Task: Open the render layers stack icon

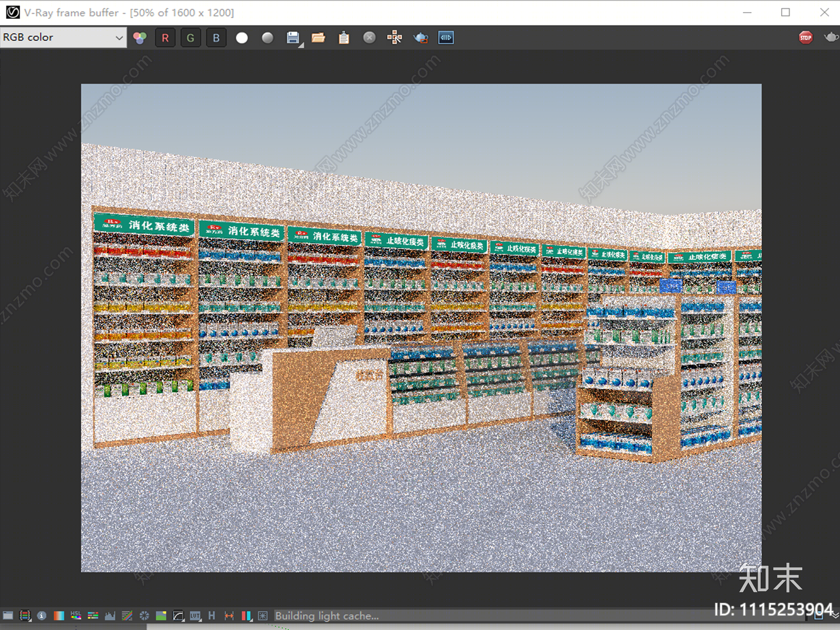Action: pyautogui.click(x=25, y=615)
